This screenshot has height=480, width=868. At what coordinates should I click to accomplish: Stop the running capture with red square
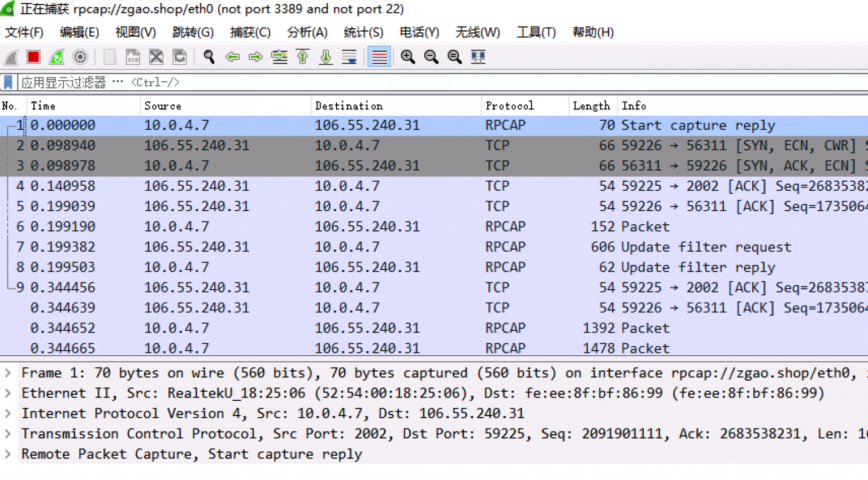33,57
